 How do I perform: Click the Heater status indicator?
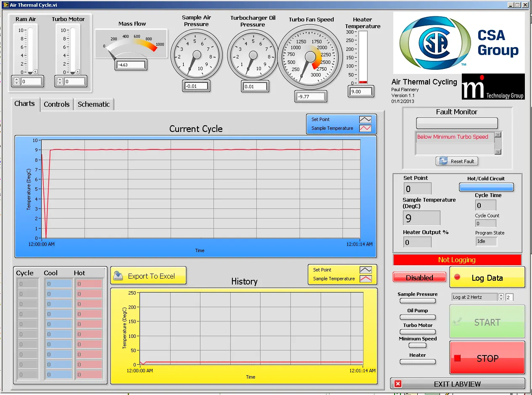coord(417,361)
